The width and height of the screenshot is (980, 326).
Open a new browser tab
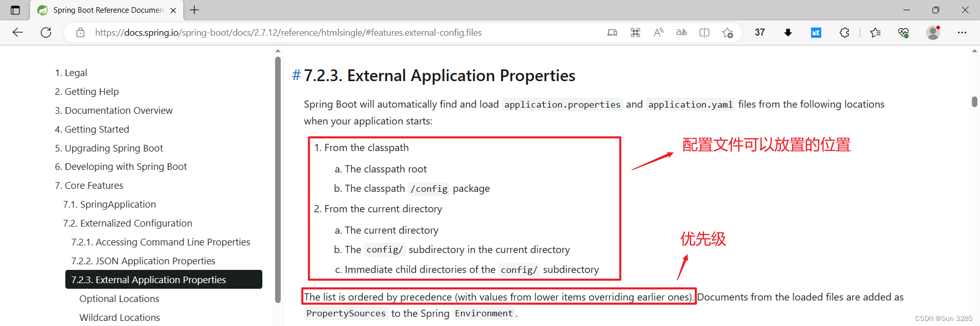pos(194,10)
